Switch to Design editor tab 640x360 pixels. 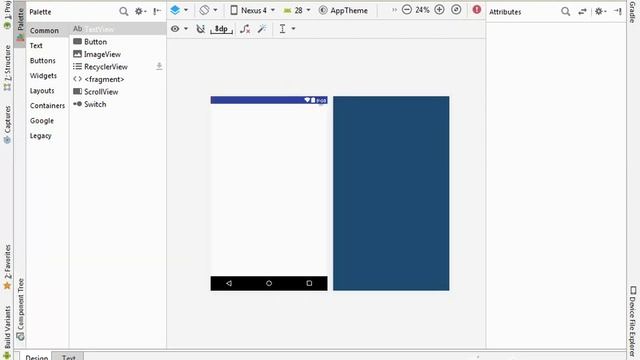pos(36,357)
